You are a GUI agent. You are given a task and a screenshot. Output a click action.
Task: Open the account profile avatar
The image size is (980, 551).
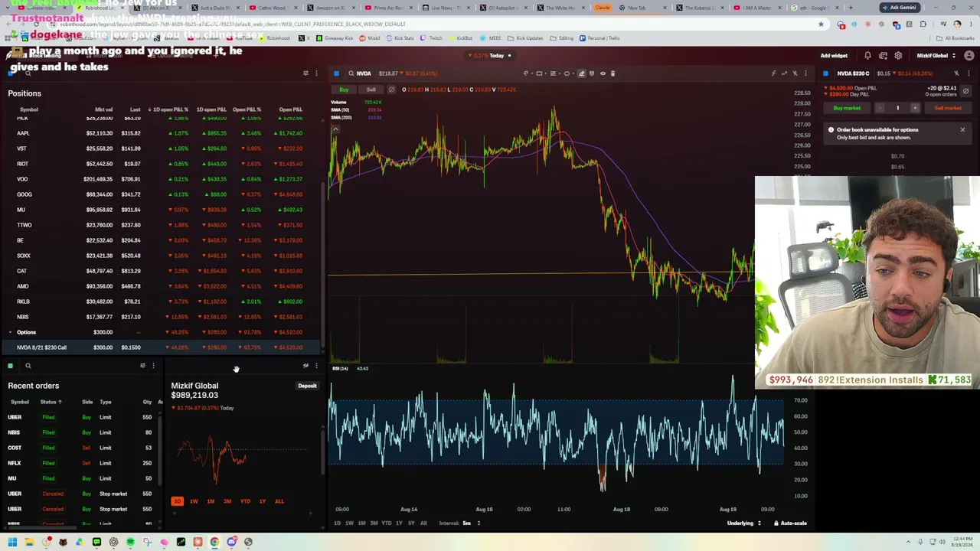969,56
